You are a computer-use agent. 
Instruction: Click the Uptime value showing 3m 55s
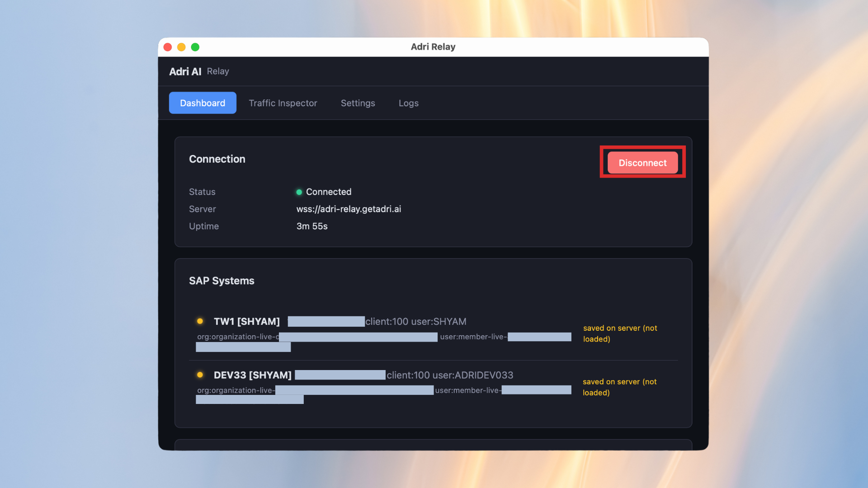[312, 226]
